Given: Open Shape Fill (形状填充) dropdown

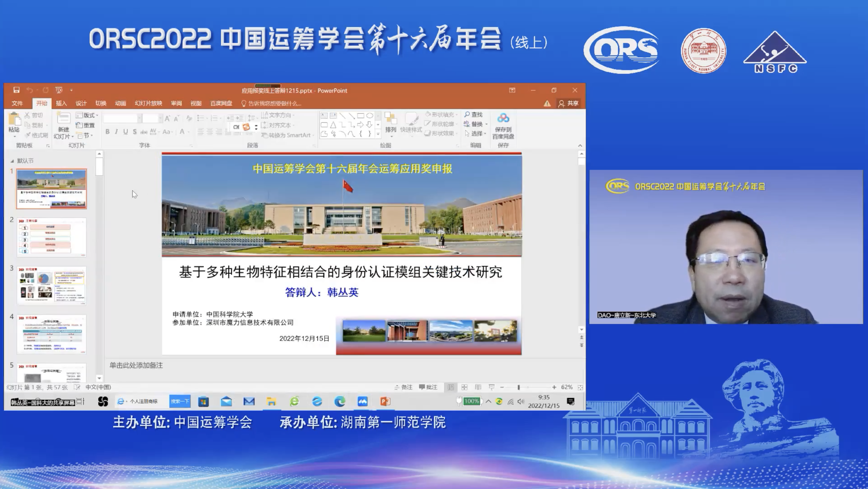Looking at the screenshot, I should [441, 115].
